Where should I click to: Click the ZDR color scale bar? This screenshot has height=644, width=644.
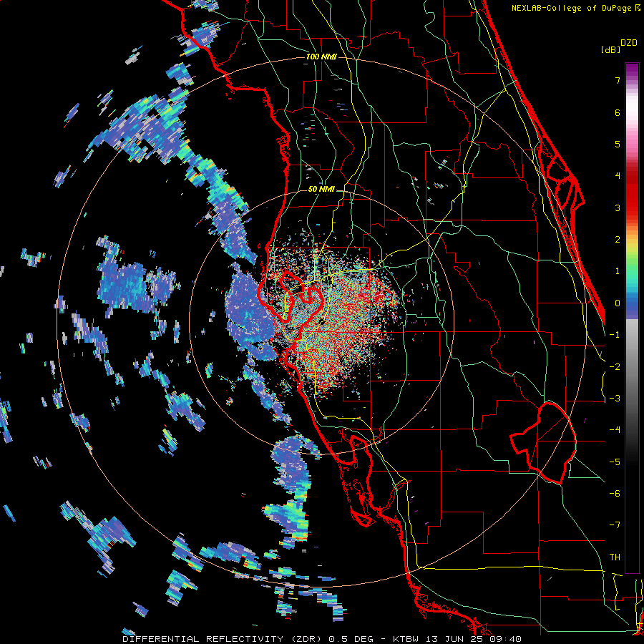(632, 318)
